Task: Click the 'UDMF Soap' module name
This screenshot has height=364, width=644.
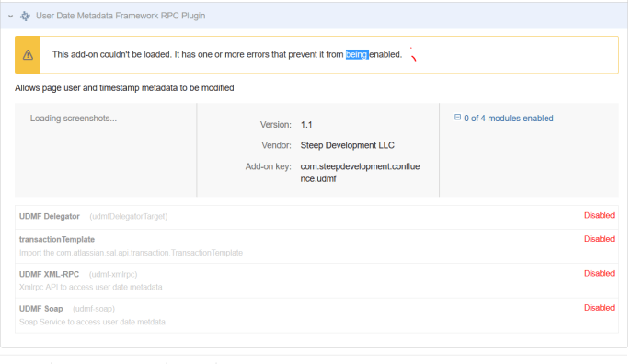Action: pyautogui.click(x=41, y=309)
